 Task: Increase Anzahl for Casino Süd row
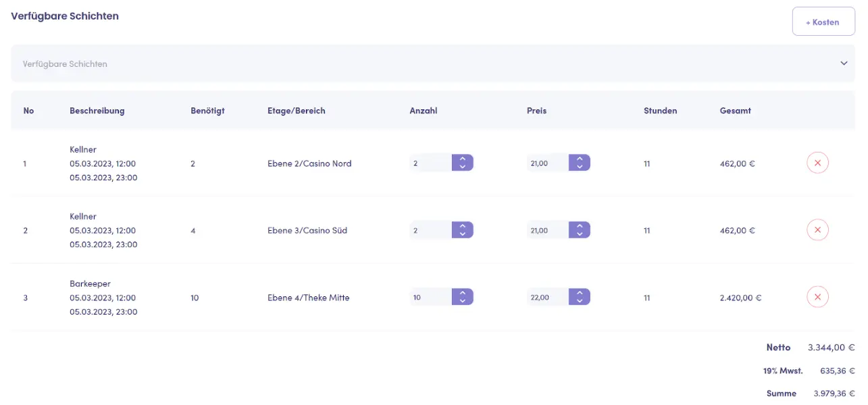click(462, 226)
